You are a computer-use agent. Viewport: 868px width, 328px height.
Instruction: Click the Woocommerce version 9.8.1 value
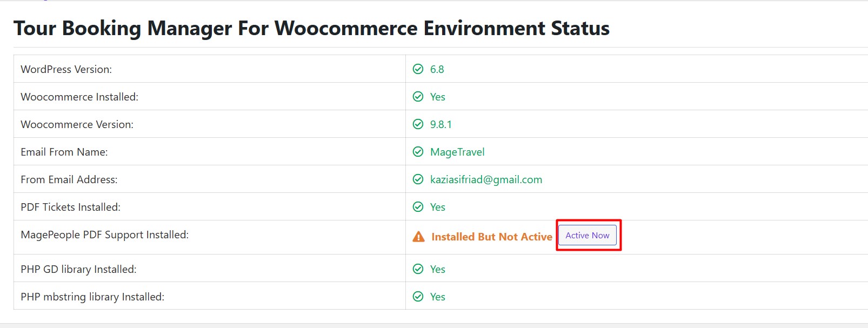click(x=441, y=124)
